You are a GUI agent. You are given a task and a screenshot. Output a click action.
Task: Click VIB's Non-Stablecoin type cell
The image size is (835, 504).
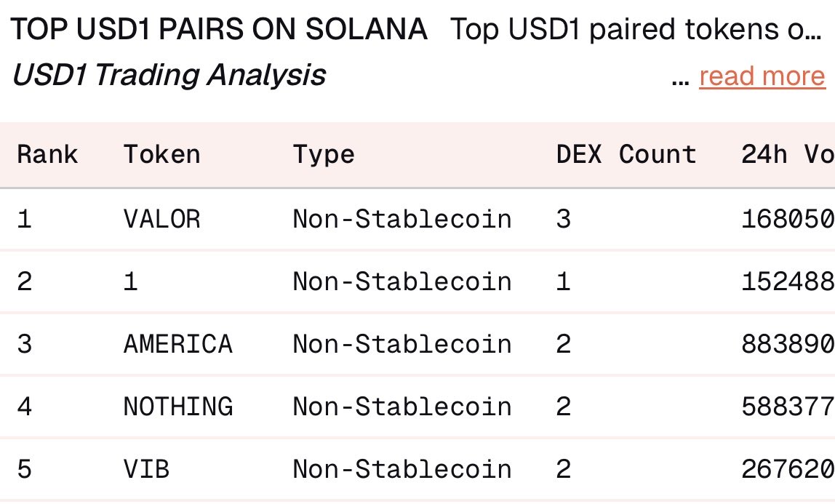click(x=401, y=469)
